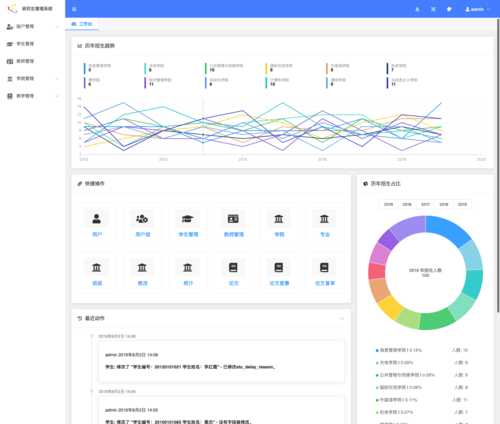Select the 2019 year button
The width and height of the screenshot is (500, 424).
point(388,204)
